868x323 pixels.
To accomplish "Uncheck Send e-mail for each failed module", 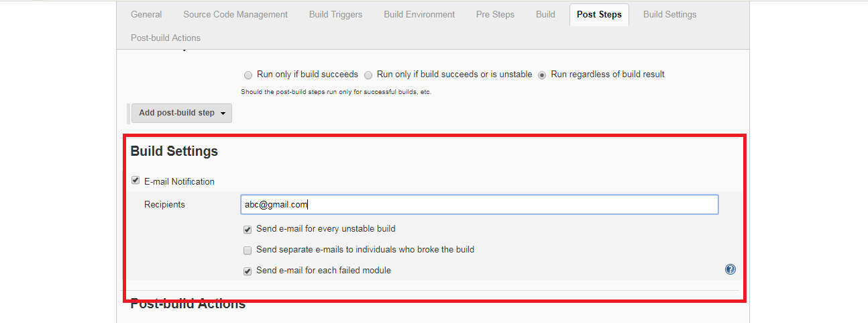I will point(248,271).
